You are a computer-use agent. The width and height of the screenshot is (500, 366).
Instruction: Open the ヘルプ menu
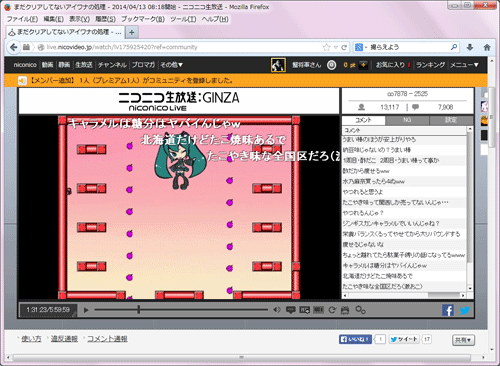215,19
